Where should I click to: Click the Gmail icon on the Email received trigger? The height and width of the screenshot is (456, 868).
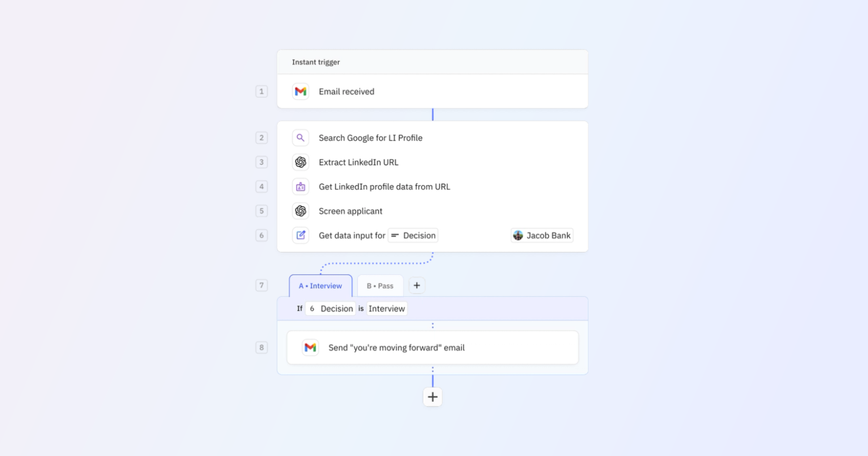(x=300, y=92)
